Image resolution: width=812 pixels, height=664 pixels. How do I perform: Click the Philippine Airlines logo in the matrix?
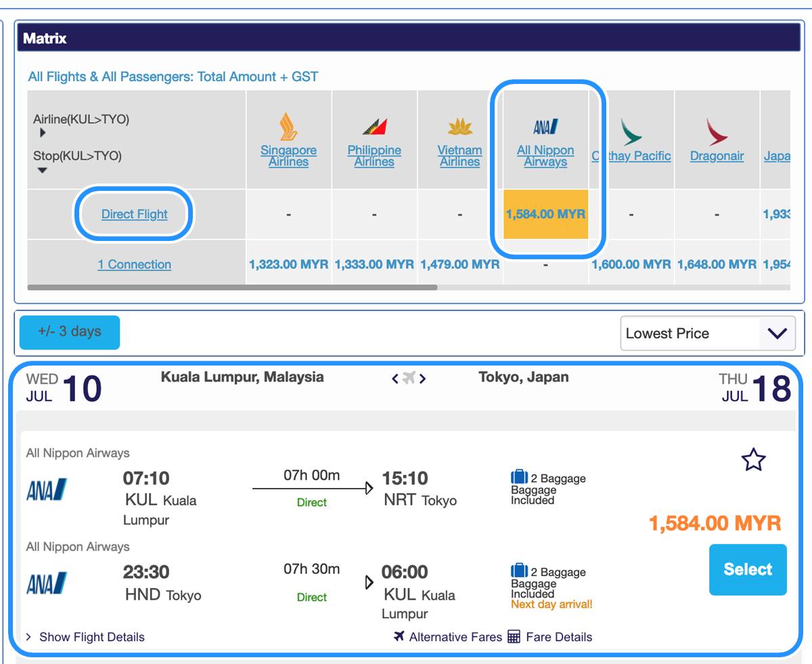pos(374,127)
